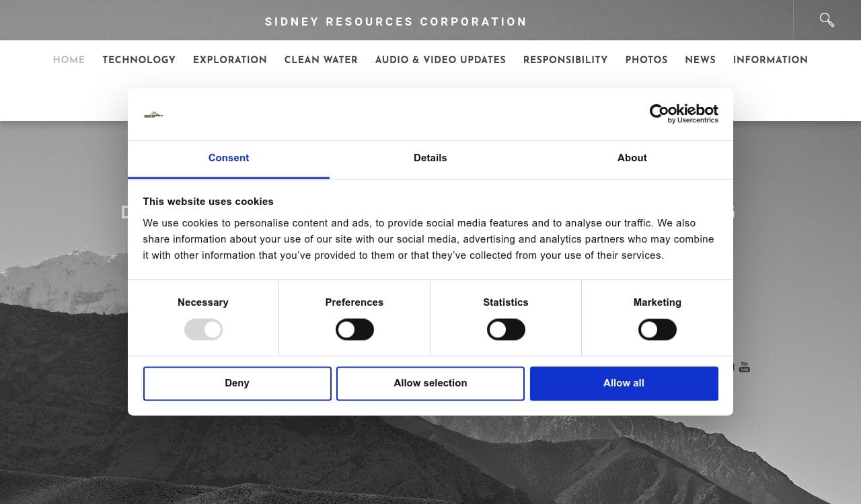Turn on the Statistics cookies toggle

point(506,330)
